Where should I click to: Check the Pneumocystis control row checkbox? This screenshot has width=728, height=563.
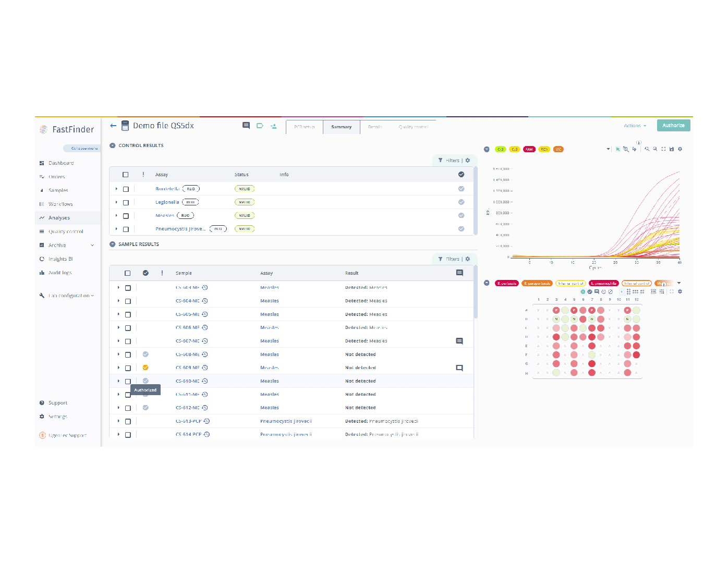pyautogui.click(x=126, y=229)
